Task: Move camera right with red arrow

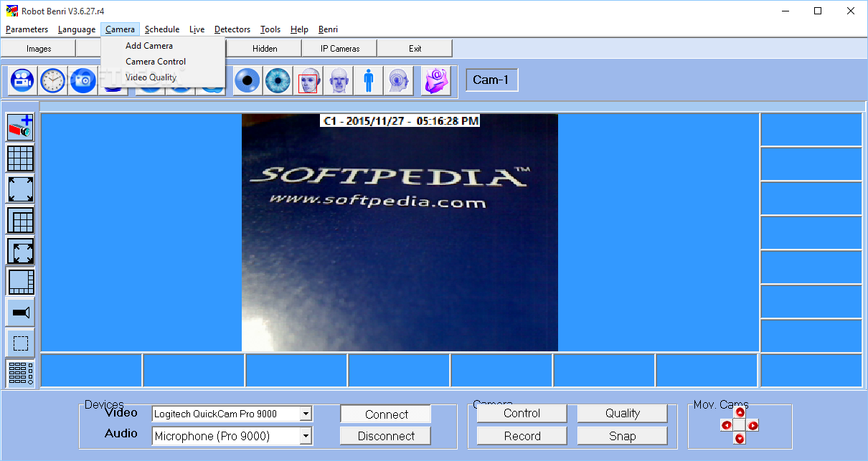Action: coord(753,425)
